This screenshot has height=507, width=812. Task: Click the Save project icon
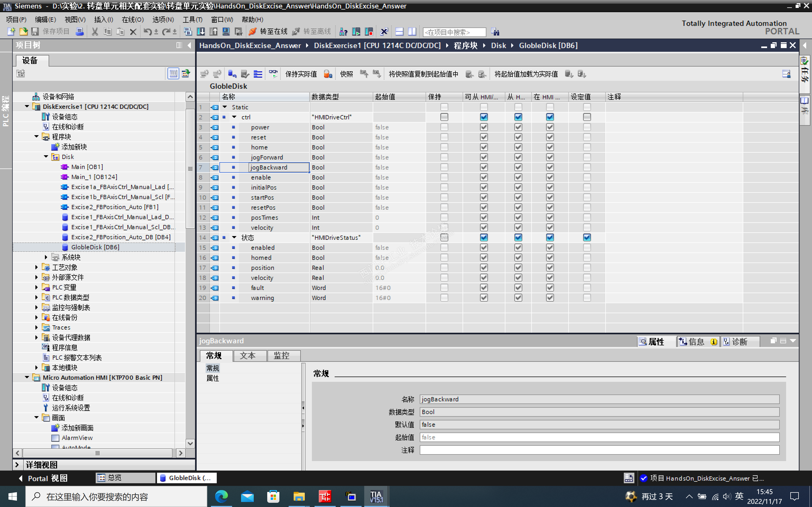(35, 31)
